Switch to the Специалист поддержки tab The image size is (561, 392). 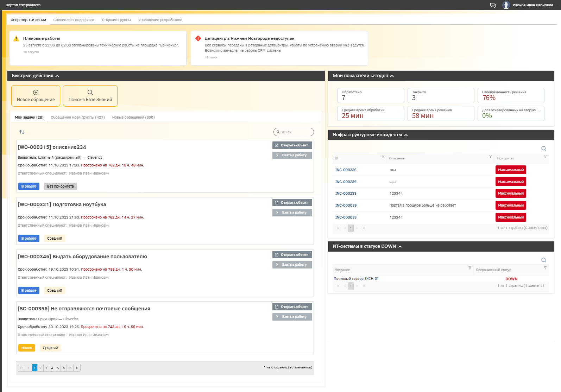[x=74, y=20]
